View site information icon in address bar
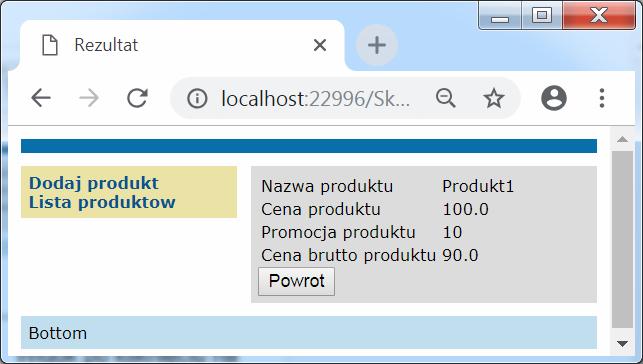Screen dimensions: 643x364 [197, 98]
